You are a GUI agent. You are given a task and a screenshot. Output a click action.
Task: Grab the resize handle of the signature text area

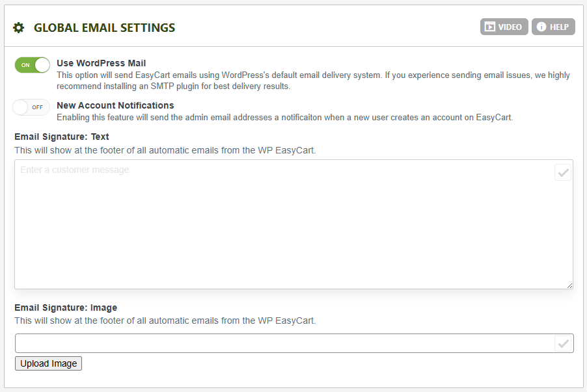coord(569,285)
